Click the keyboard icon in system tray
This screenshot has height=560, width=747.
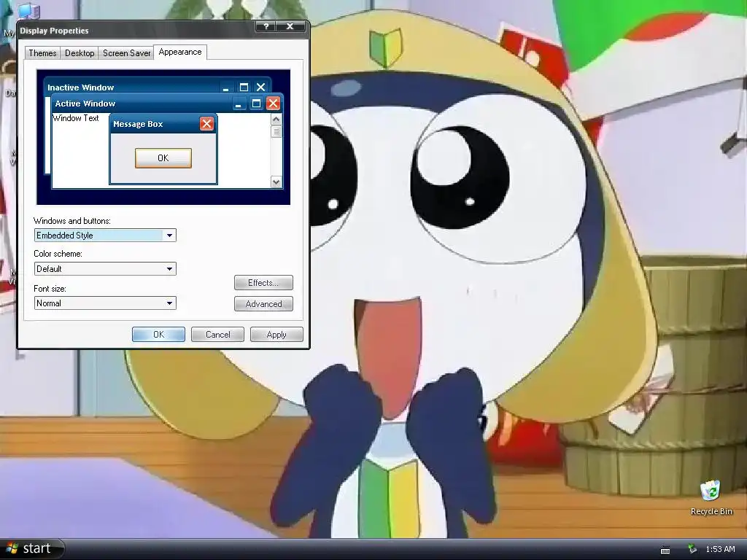coord(665,550)
